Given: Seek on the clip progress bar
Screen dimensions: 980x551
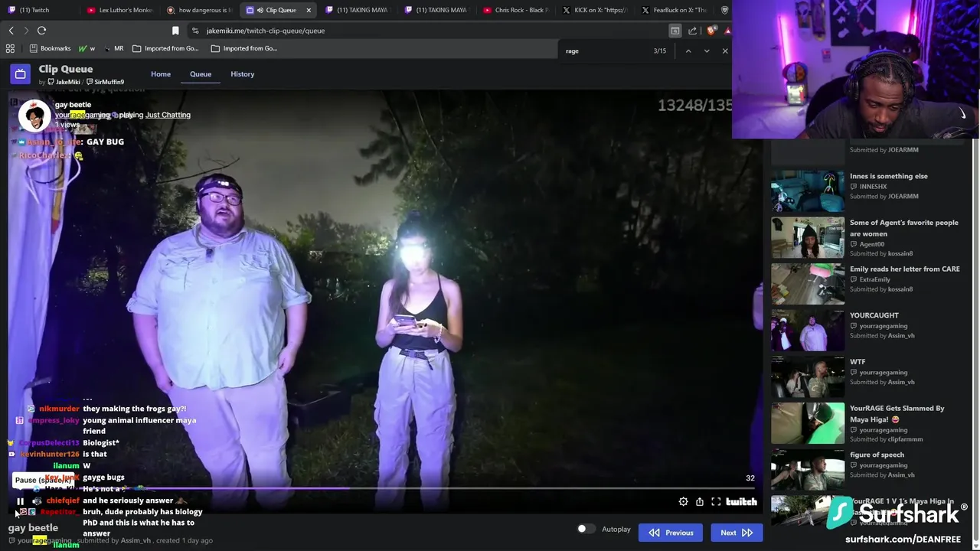Looking at the screenshot, I should coord(384,488).
